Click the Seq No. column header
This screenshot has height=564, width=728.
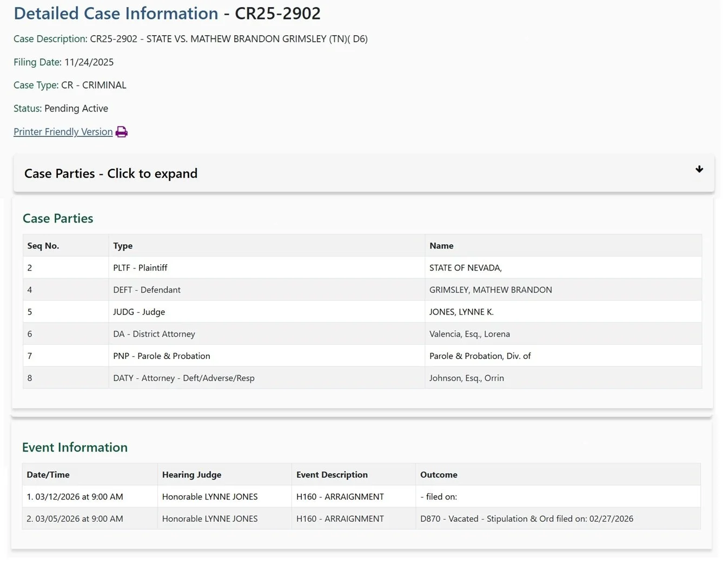click(x=43, y=246)
